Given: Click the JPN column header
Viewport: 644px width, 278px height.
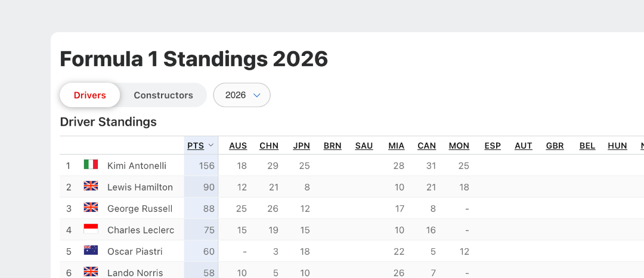Looking at the screenshot, I should tap(302, 146).
